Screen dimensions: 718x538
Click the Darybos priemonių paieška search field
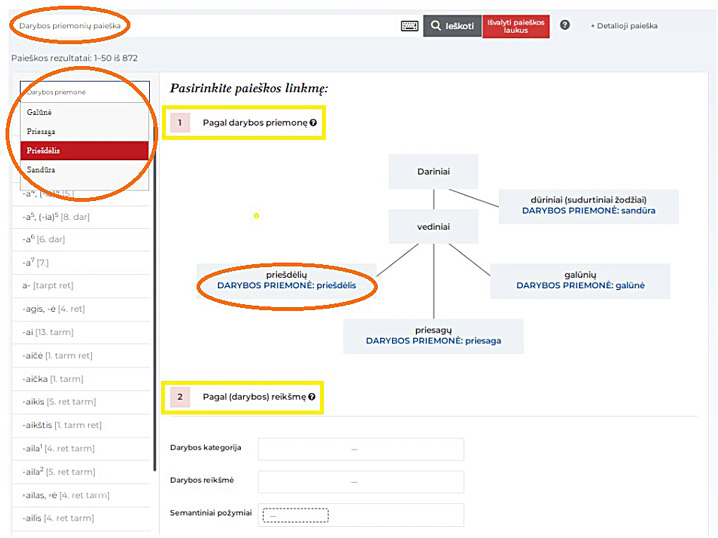click(x=200, y=26)
